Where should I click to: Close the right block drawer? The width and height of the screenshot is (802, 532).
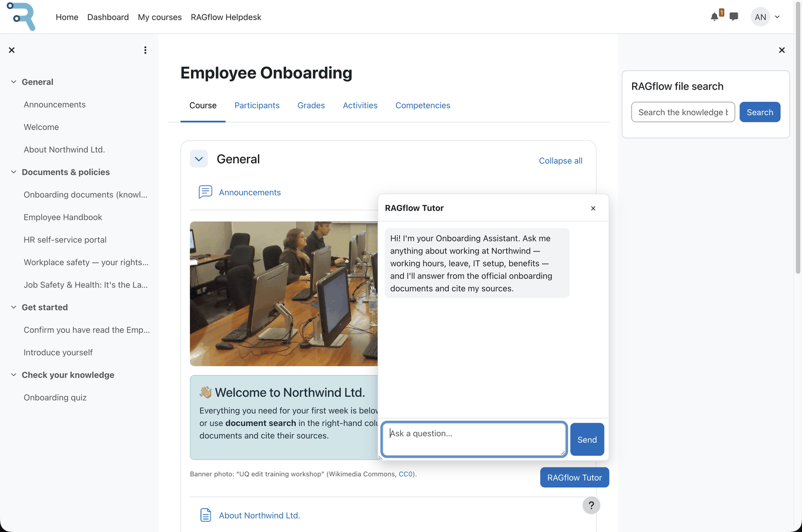781,50
